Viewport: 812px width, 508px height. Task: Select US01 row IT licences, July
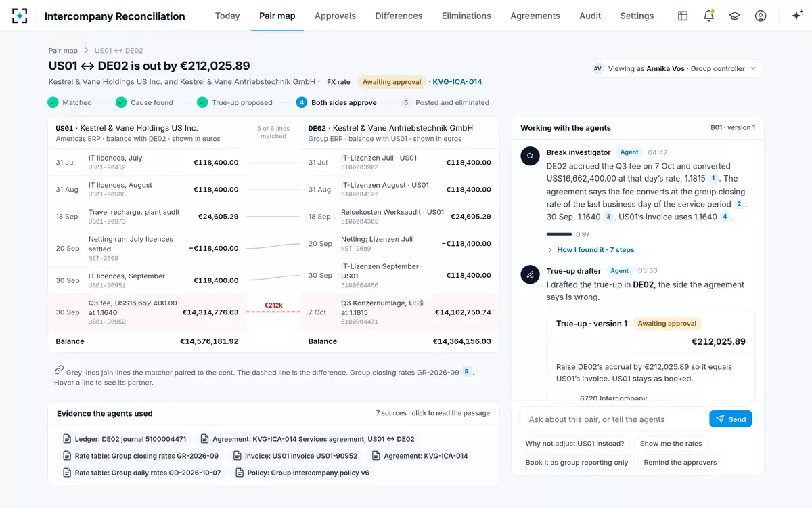coord(148,163)
